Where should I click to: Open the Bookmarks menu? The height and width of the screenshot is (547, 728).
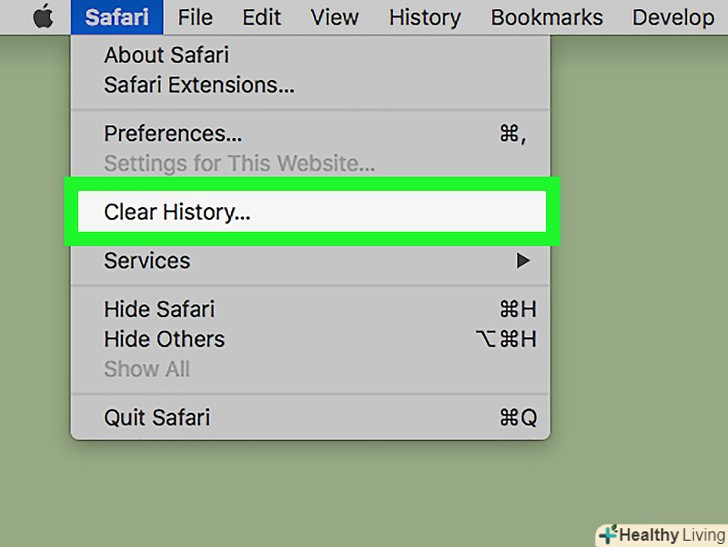click(x=547, y=17)
